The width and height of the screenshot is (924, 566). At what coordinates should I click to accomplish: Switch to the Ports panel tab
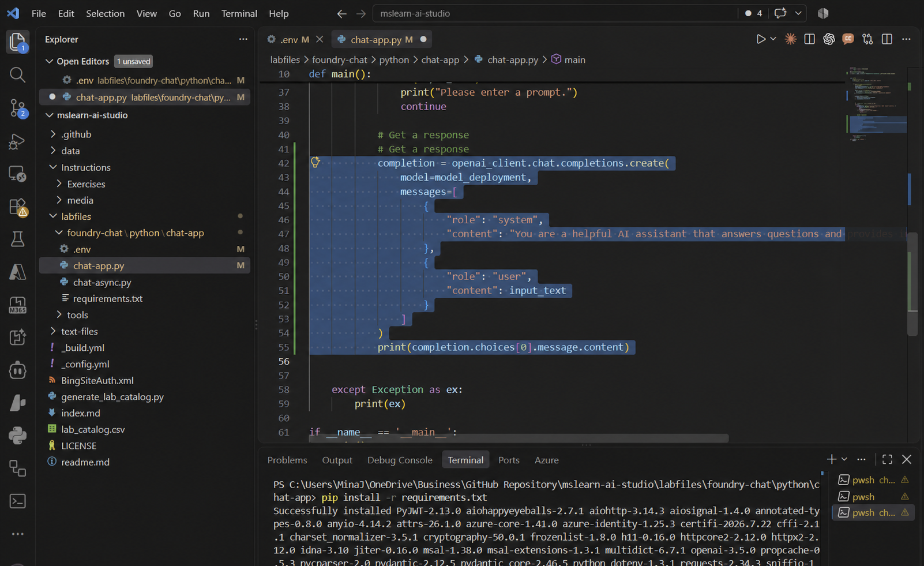coord(509,460)
